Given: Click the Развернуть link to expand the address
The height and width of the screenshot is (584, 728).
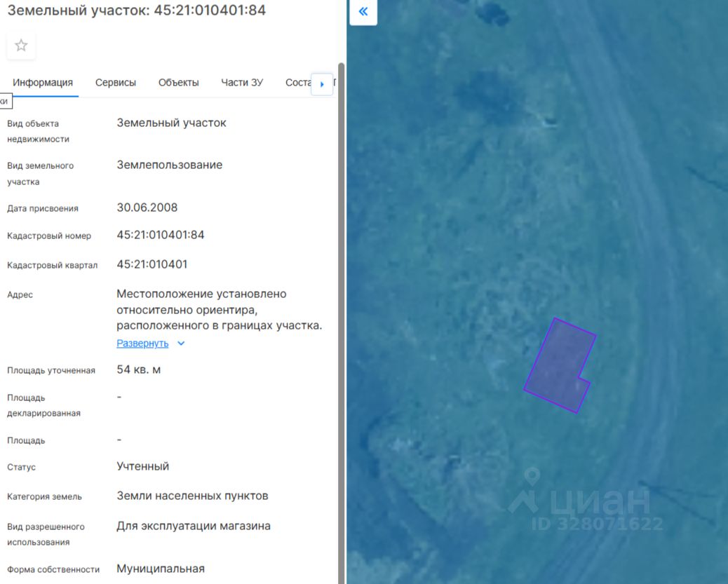Looking at the screenshot, I should 142,344.
